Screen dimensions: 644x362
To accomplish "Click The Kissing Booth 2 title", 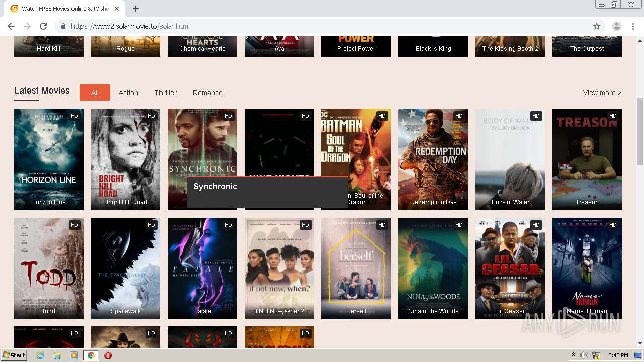I will 510,49.
